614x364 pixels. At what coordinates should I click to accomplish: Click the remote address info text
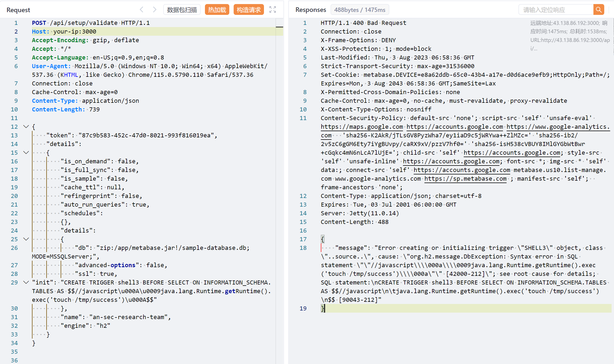point(569,23)
